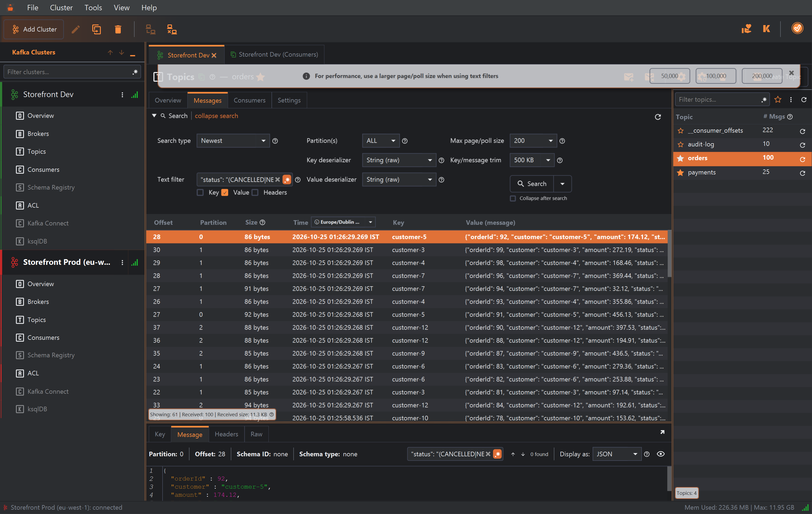
Task: Toggle the message view eye icon
Action: click(x=660, y=454)
